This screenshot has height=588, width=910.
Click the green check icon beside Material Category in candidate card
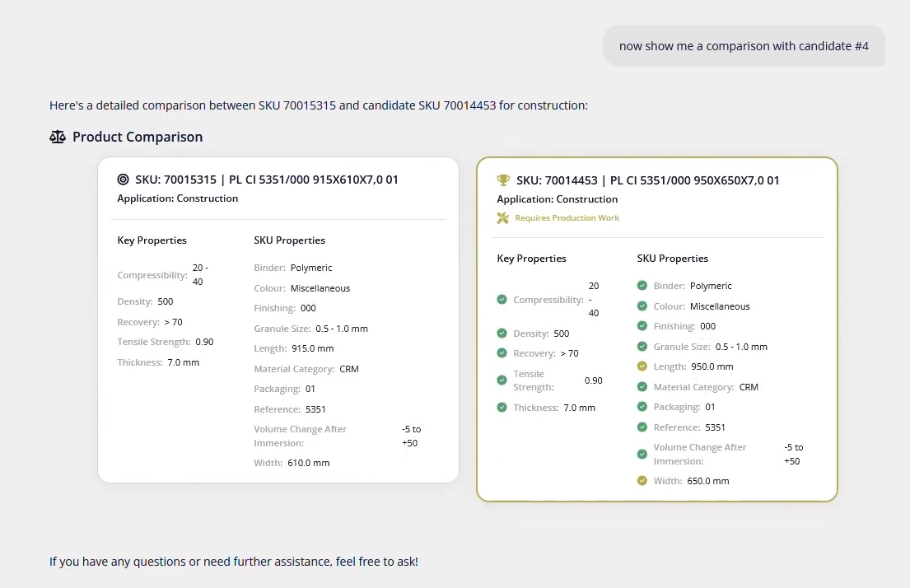point(642,386)
